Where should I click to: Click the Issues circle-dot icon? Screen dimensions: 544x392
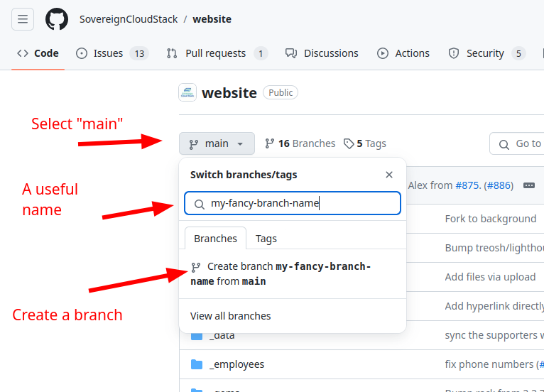[x=82, y=53]
